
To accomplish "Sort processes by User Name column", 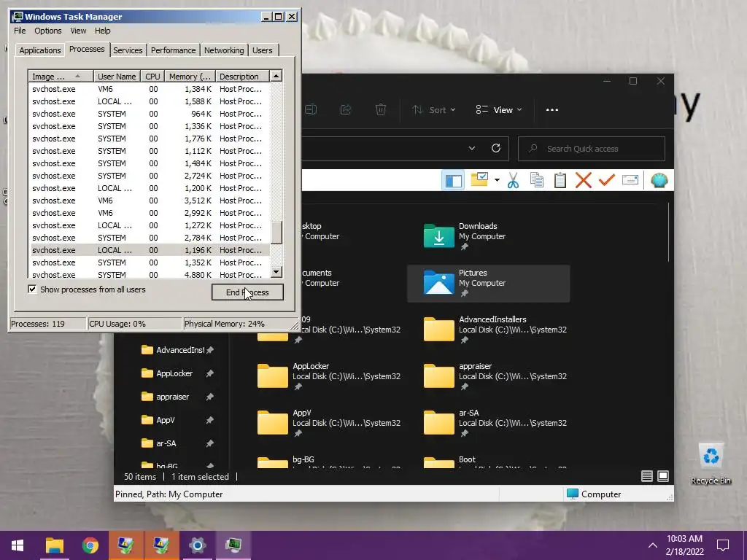I will (x=117, y=76).
